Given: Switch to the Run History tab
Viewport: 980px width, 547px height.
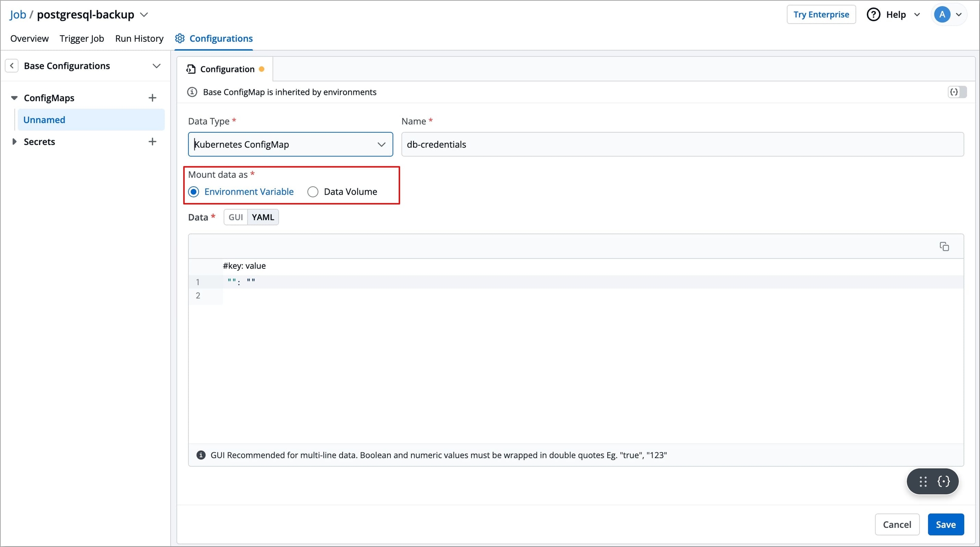Looking at the screenshot, I should [139, 38].
